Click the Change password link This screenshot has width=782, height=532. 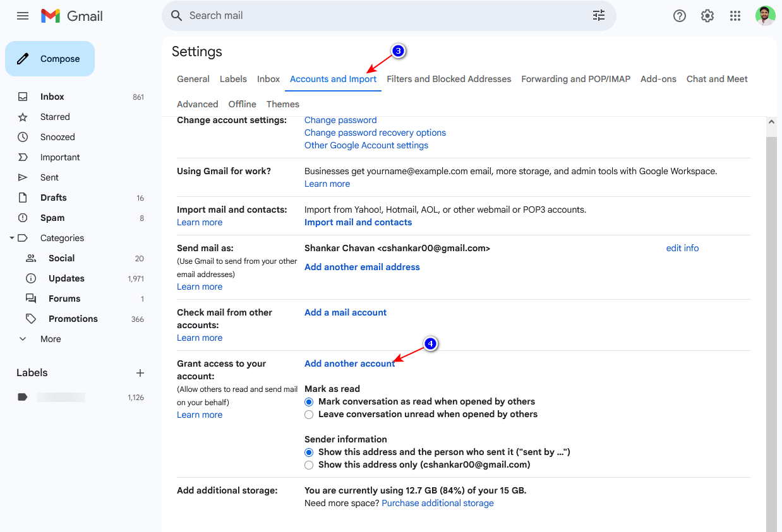point(340,120)
